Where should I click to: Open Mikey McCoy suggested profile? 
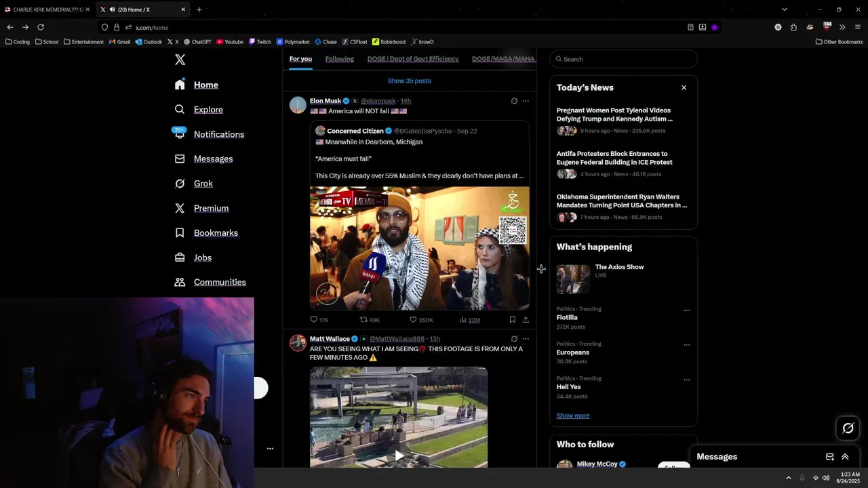pyautogui.click(x=597, y=464)
